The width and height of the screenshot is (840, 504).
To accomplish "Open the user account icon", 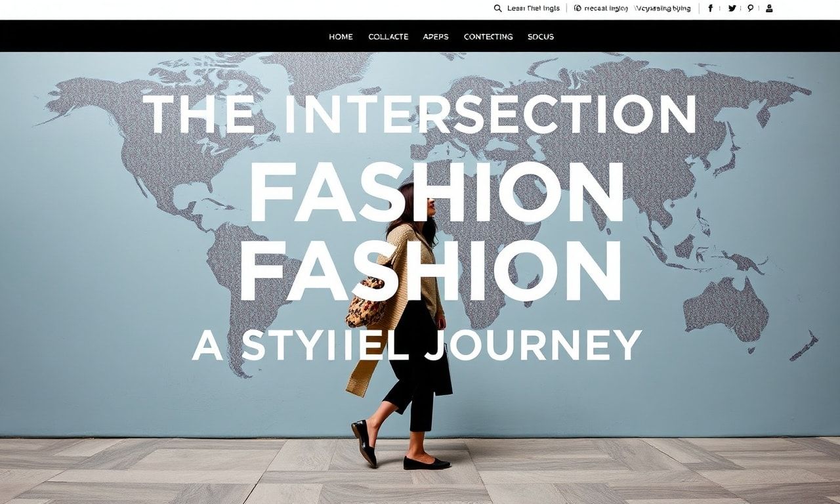I will pyautogui.click(x=769, y=9).
